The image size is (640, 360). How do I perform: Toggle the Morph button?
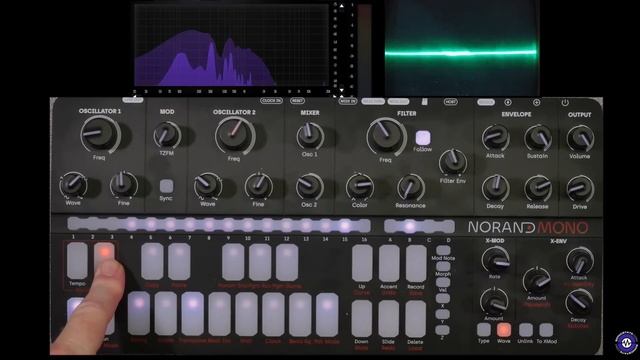pyautogui.click(x=443, y=266)
